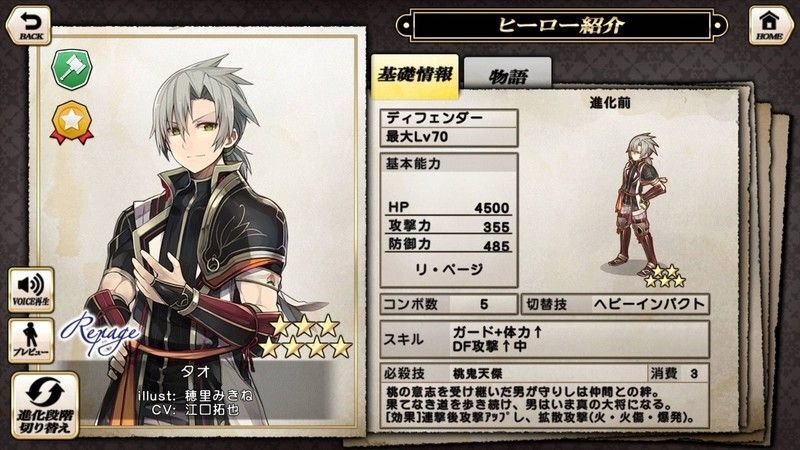Switch to the 物語 tab
The height and width of the screenshot is (450, 800).
tap(508, 77)
